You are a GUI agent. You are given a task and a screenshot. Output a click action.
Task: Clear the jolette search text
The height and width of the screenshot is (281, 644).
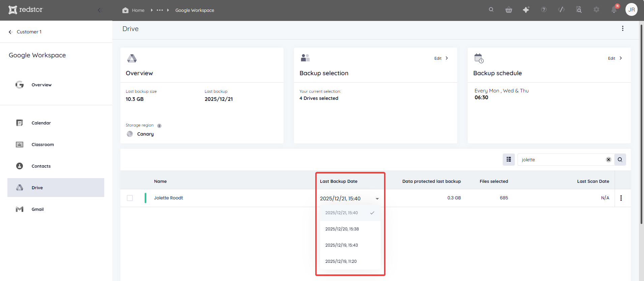coord(609,160)
